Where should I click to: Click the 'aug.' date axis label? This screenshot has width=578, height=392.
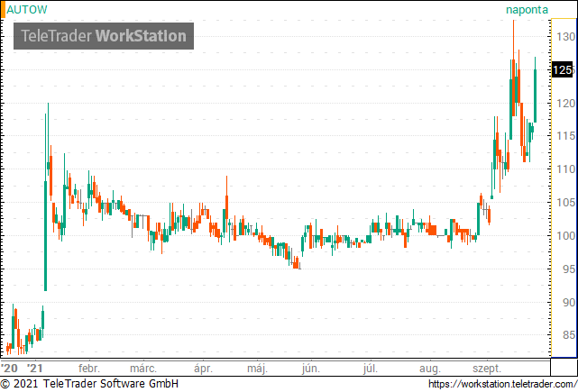tap(430, 368)
